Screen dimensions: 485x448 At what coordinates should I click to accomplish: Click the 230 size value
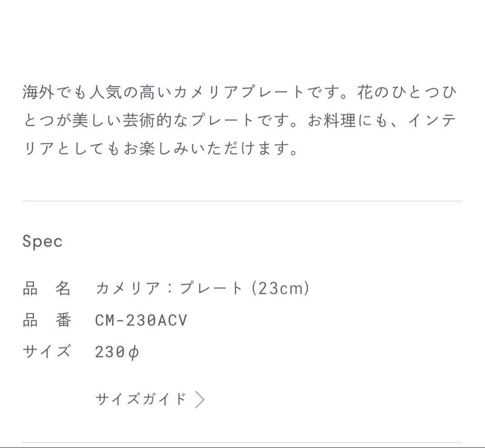(110, 352)
